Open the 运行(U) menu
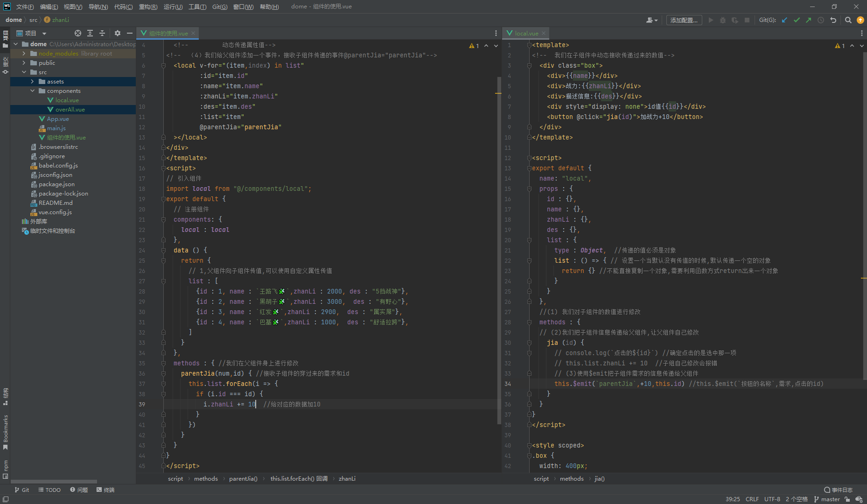The height and width of the screenshot is (504, 867). point(173,7)
